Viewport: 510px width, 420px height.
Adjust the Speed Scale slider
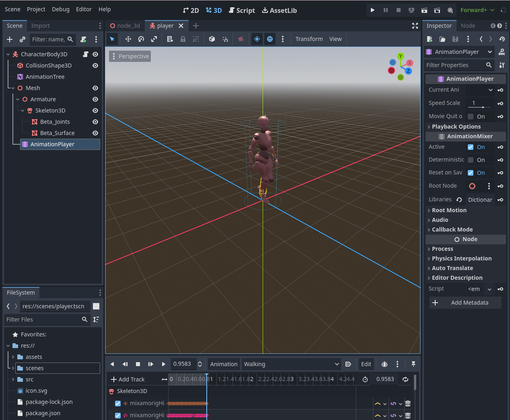(483, 107)
